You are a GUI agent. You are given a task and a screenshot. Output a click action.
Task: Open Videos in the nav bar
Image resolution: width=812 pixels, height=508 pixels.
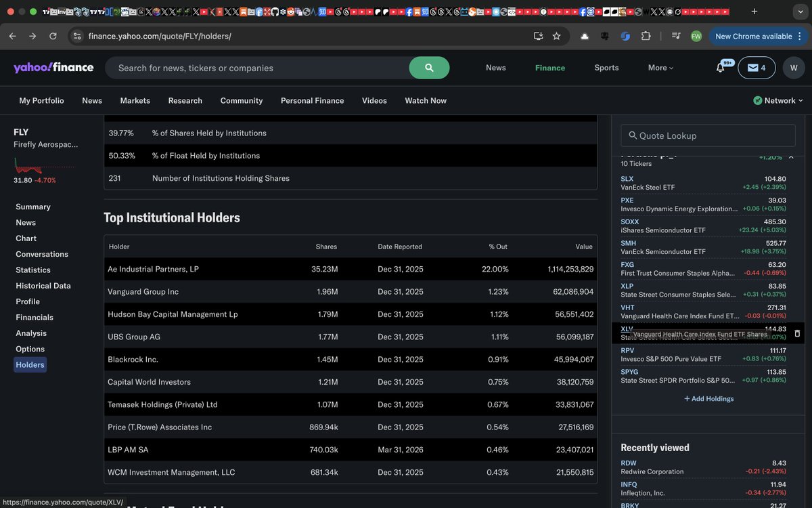(x=374, y=100)
